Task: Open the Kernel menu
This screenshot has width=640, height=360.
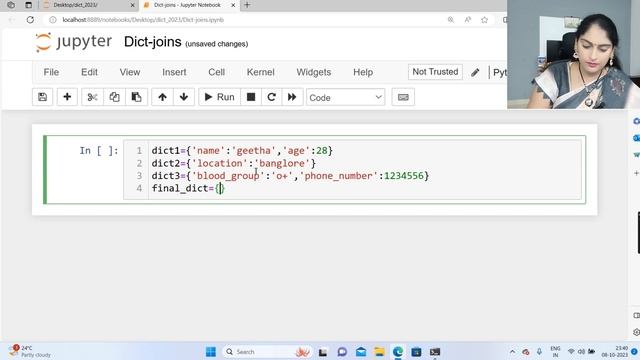Action: click(x=260, y=72)
